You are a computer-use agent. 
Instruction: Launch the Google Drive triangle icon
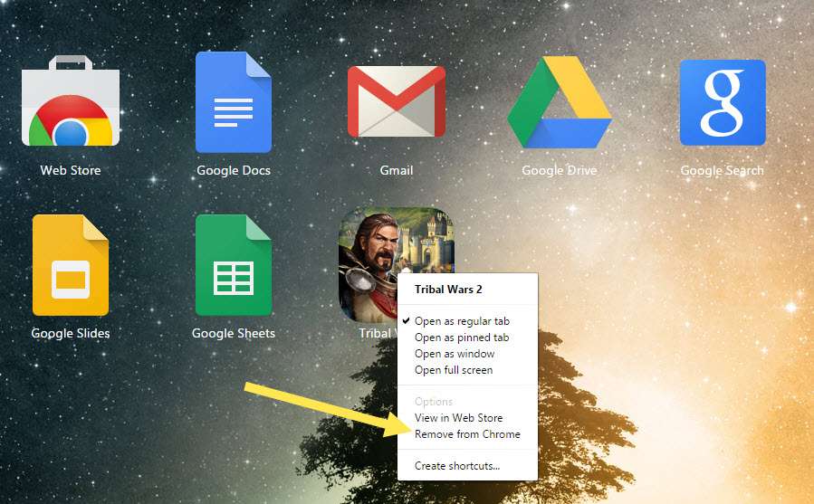tap(559, 102)
